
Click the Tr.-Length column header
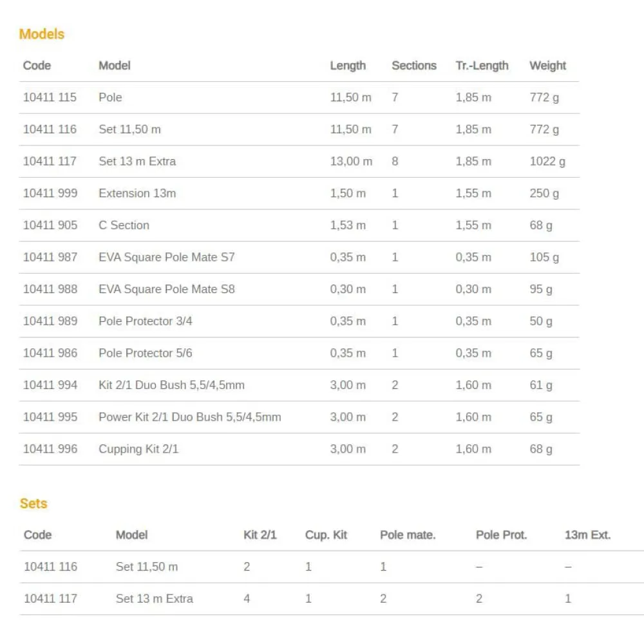pos(482,66)
